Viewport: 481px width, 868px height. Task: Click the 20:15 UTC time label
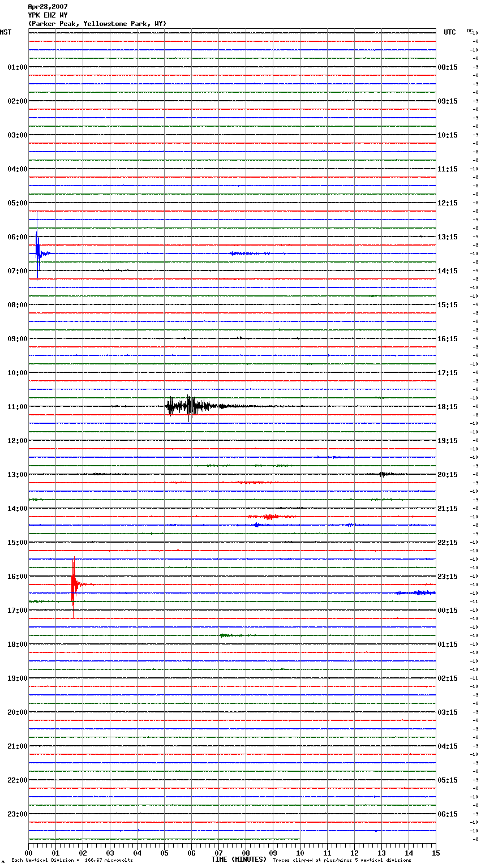pyautogui.click(x=448, y=475)
